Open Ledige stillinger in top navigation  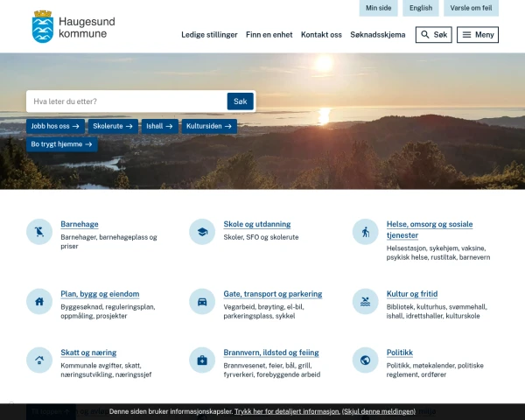(x=209, y=35)
